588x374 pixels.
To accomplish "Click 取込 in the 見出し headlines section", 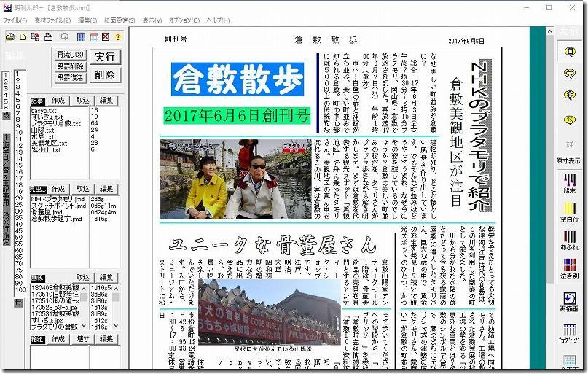I will point(83,189).
